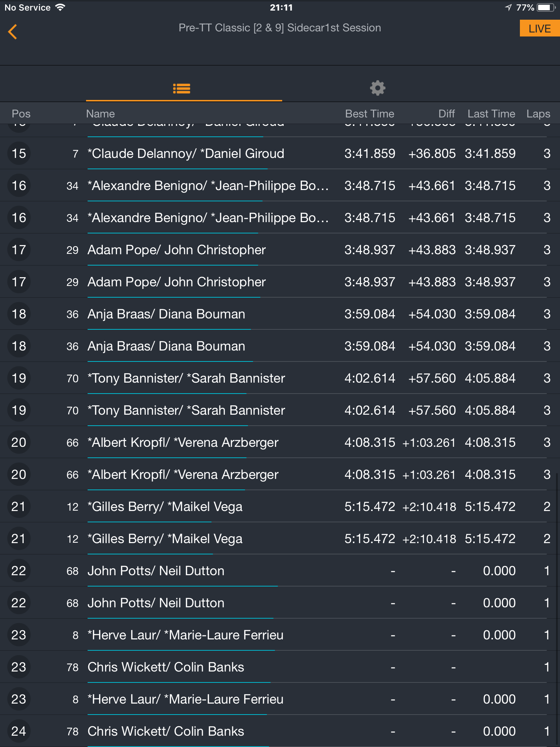Tap the Diff column header
Image resolution: width=560 pixels, height=747 pixels.
point(447,114)
